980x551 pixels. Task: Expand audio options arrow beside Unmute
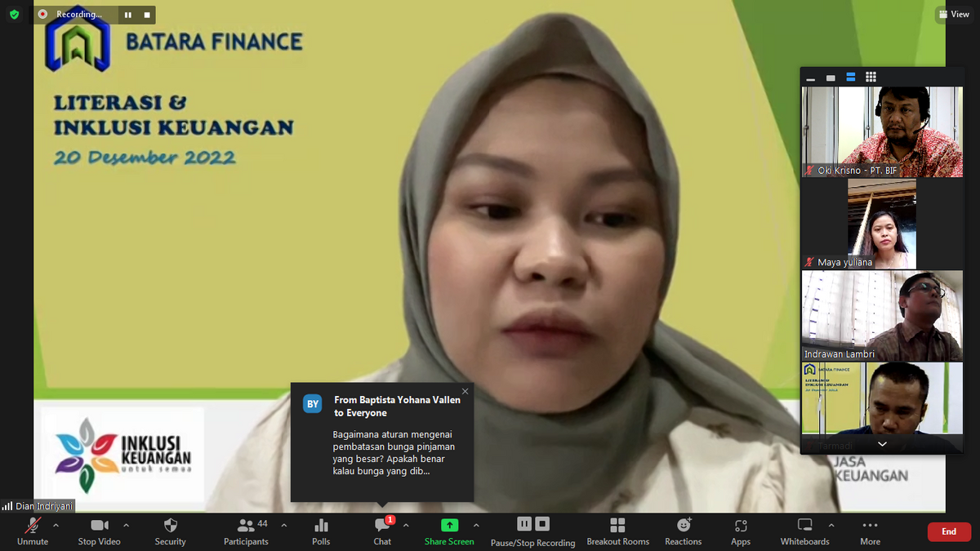[56, 525]
